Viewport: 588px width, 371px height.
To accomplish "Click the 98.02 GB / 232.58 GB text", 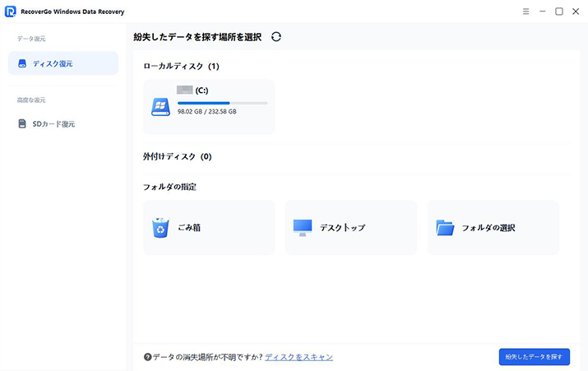I will point(207,111).
